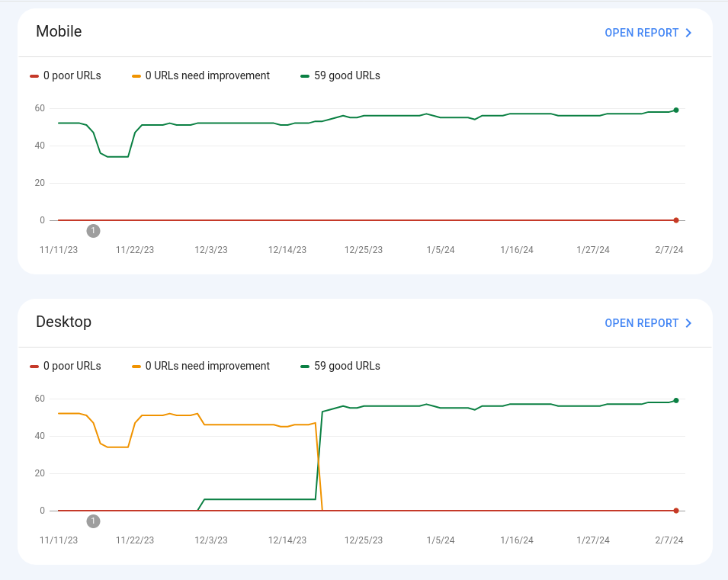Click Mobile red poor URLs endpoint dot
The height and width of the screenshot is (580, 728).
tap(676, 220)
